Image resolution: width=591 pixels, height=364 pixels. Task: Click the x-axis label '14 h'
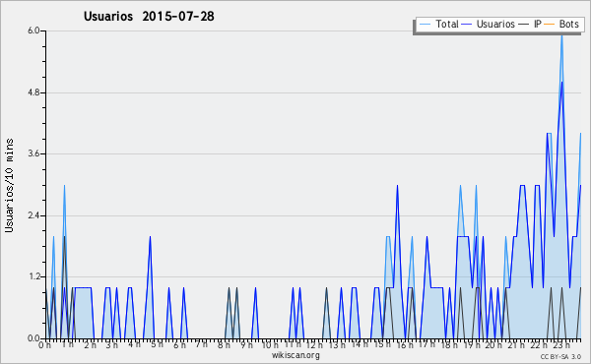coord(360,344)
